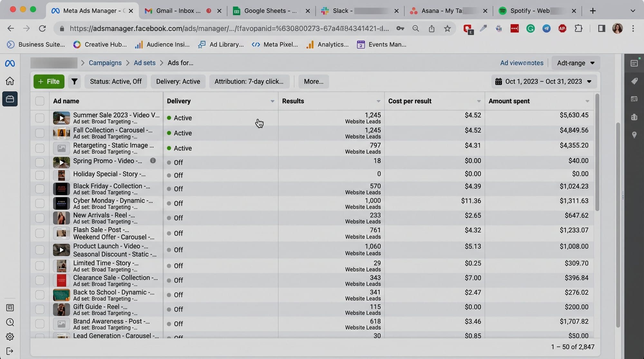Open the magnifier clock icon in sidebar

(10, 322)
